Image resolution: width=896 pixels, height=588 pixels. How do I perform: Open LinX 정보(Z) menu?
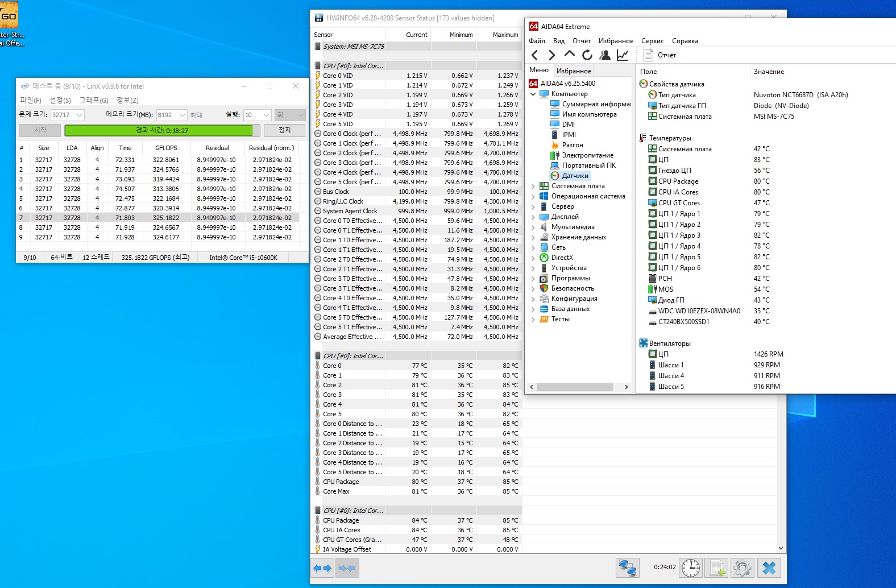(127, 100)
